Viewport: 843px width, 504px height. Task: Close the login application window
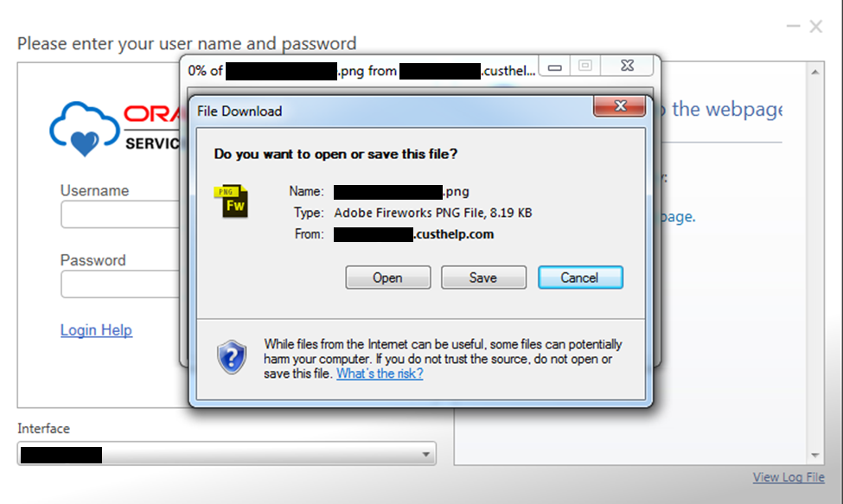(x=816, y=26)
